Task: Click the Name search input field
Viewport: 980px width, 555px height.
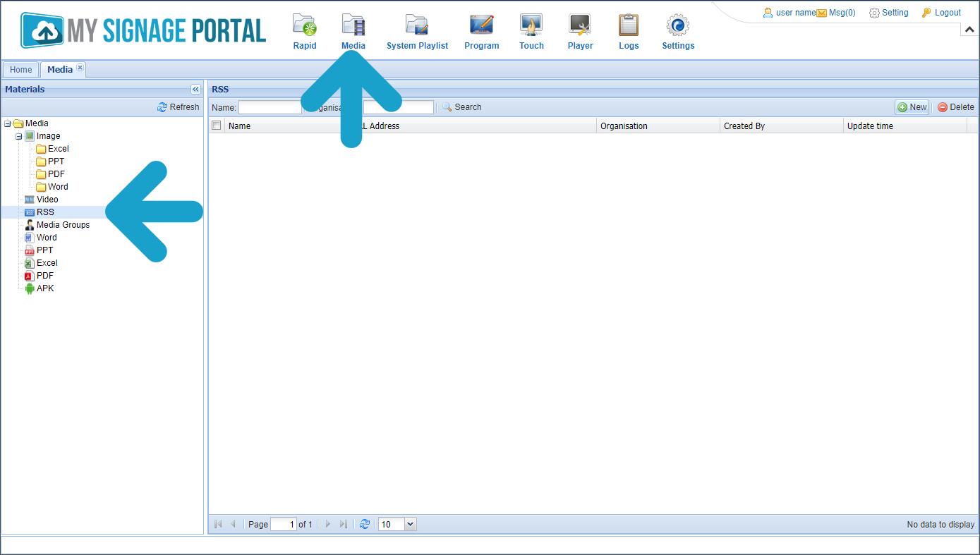Action: point(270,107)
